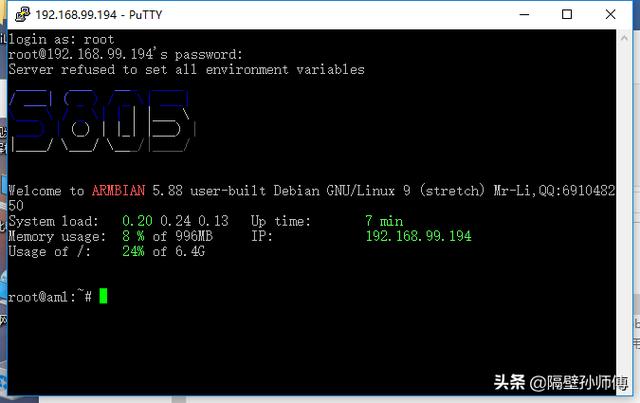Viewport: 640px width, 403px height.
Task: Click the red ARMBIAN text
Action: (118, 191)
